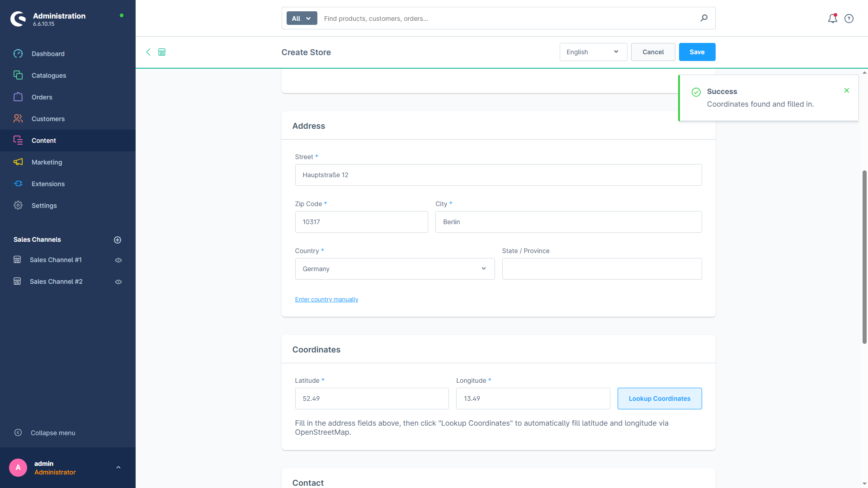This screenshot has width=868, height=488.
Task: Click the State / Province field
Action: 602,269
